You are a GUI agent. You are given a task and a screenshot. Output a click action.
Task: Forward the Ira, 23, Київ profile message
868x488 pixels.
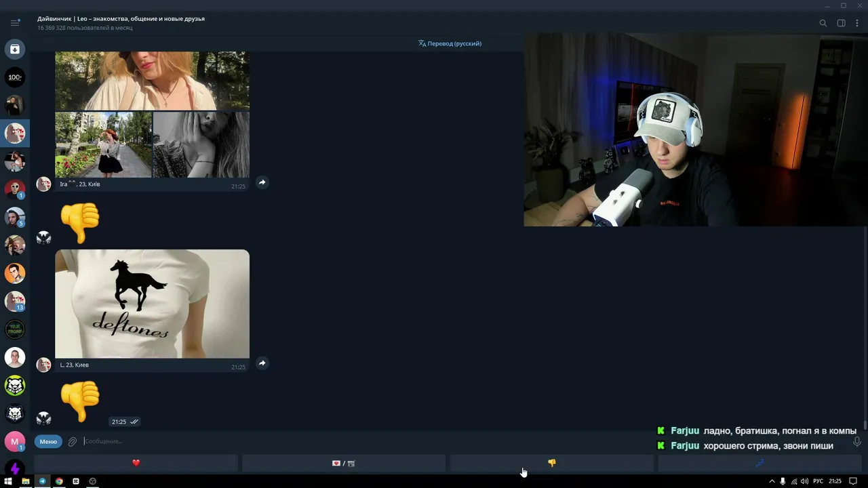click(x=262, y=182)
